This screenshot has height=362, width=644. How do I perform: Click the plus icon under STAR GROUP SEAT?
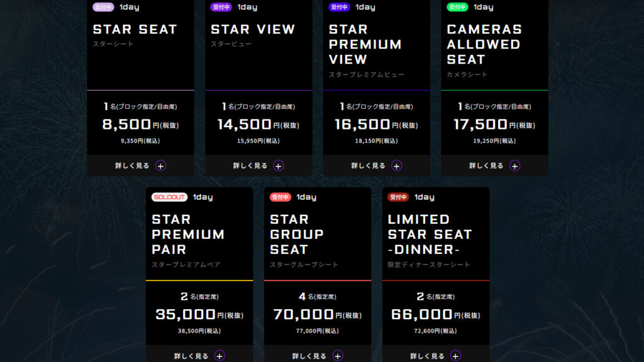click(338, 356)
